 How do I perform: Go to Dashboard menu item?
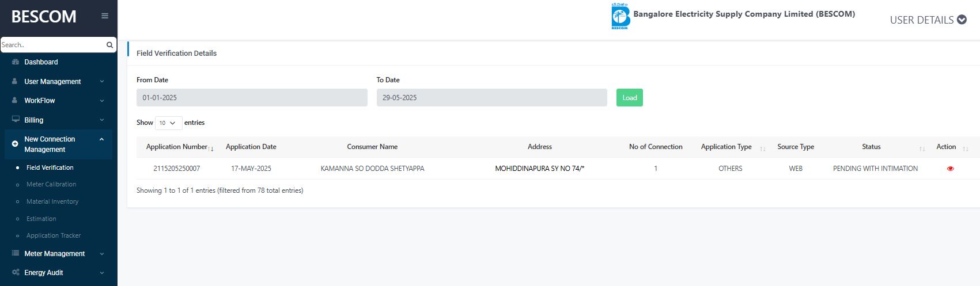click(41, 62)
